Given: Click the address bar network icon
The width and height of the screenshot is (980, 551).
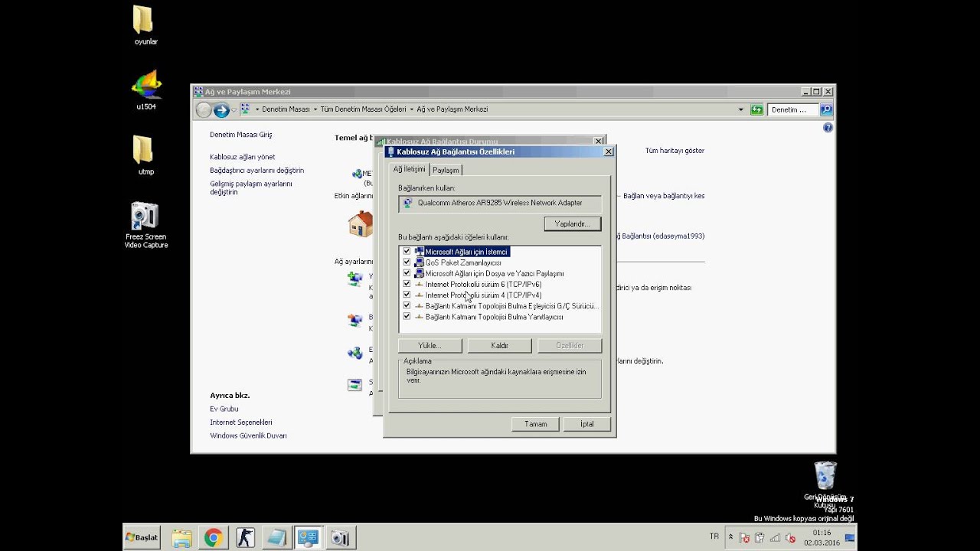Looking at the screenshot, I should pyautogui.click(x=245, y=109).
